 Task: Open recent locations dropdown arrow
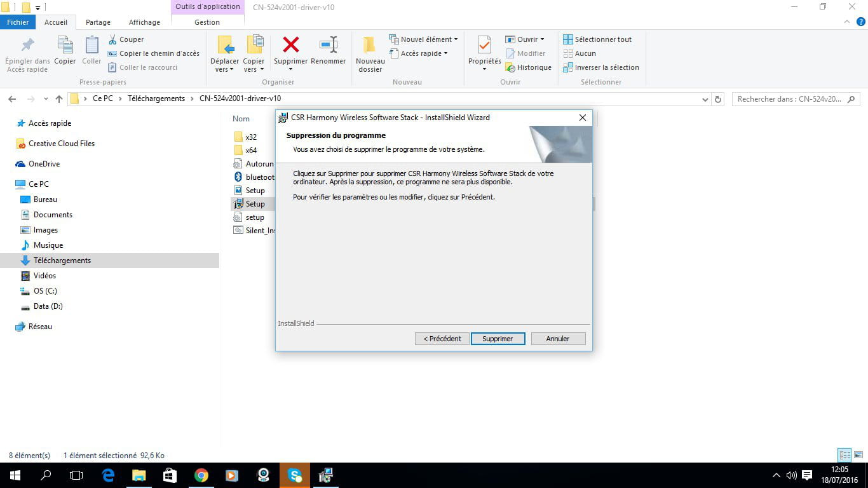(x=46, y=99)
